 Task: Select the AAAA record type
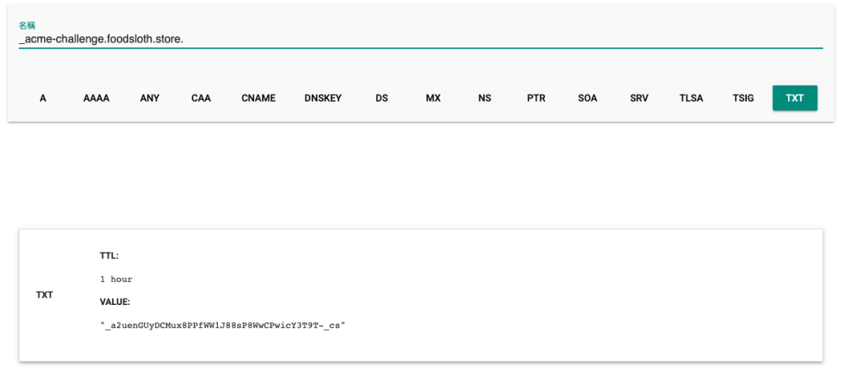(x=96, y=98)
